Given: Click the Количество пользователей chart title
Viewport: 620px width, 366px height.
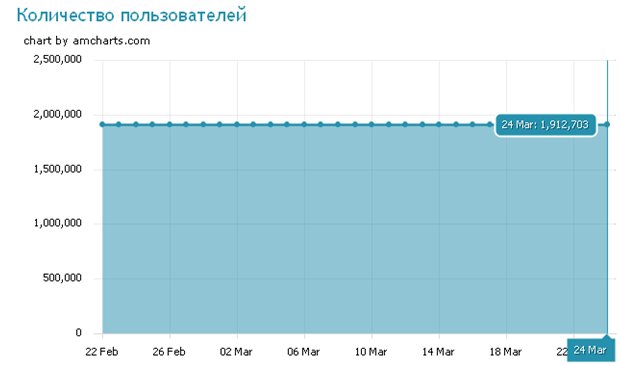Looking at the screenshot, I should [x=132, y=15].
